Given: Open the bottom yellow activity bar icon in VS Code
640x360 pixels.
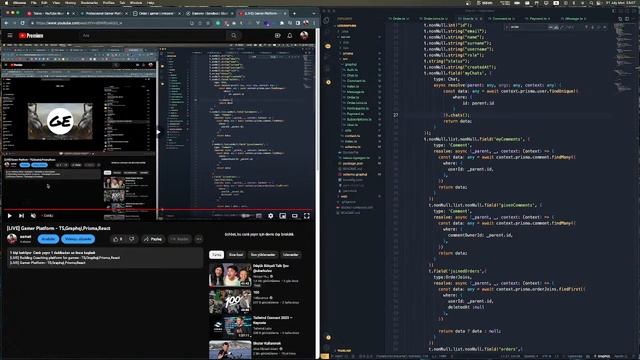Looking at the screenshot, I should point(328,338).
